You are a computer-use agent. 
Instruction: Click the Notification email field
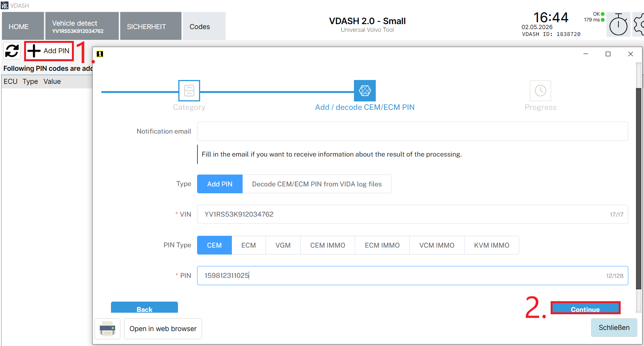[412, 131]
